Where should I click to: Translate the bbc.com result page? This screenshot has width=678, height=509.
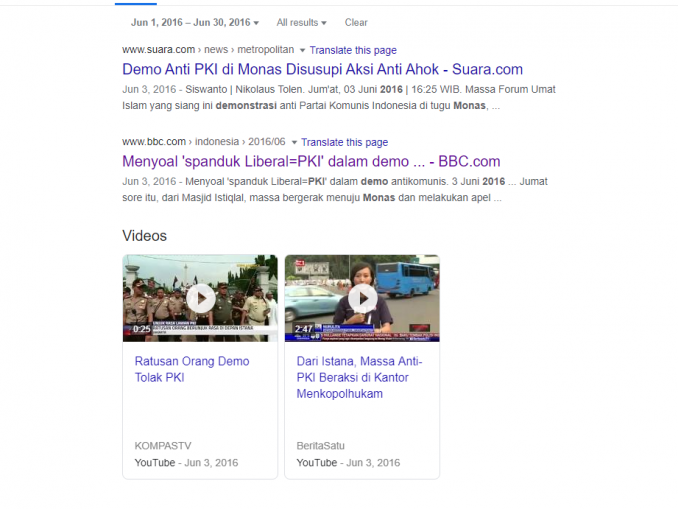345,142
